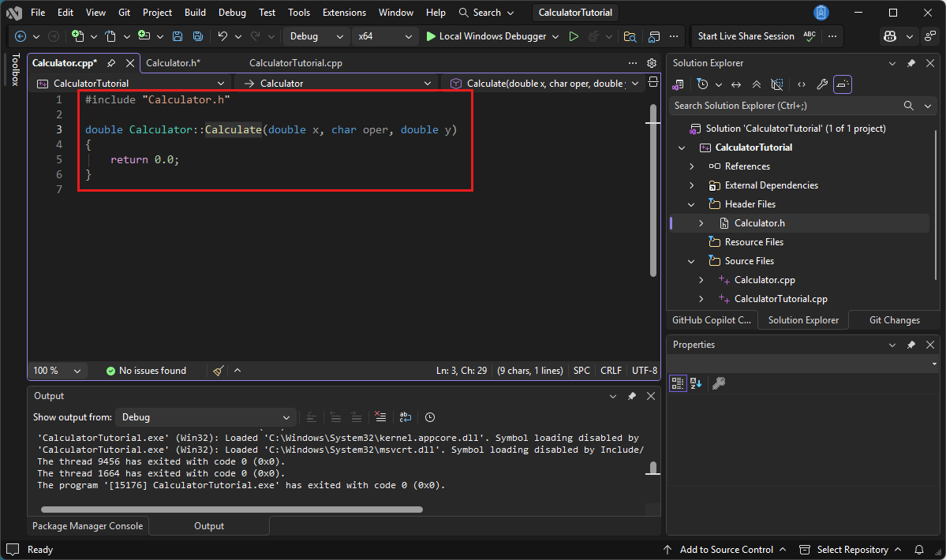
Task: Click the Find in Files folder icon
Action: pos(630,36)
